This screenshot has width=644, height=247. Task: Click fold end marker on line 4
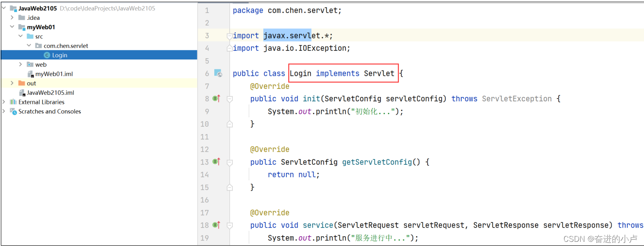(x=230, y=48)
